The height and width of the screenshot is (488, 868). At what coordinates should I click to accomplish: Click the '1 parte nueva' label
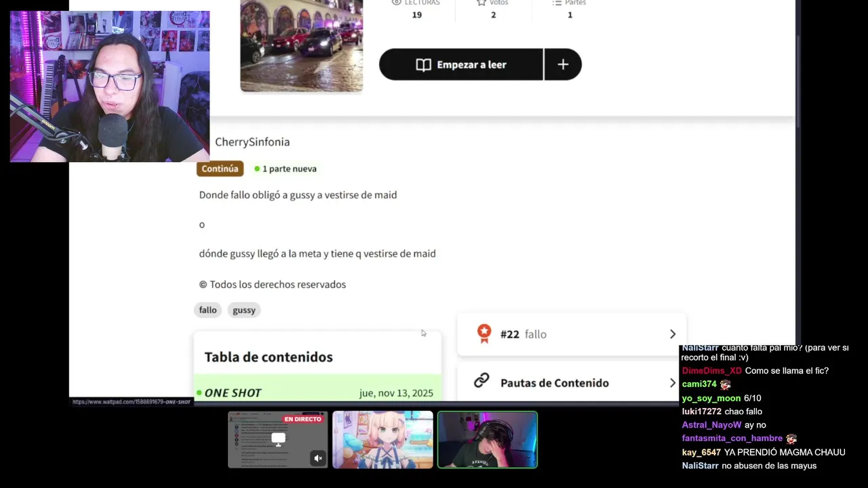point(285,169)
